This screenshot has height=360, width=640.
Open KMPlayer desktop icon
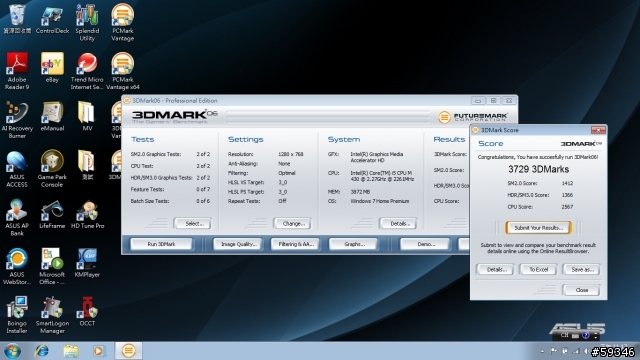[87, 262]
